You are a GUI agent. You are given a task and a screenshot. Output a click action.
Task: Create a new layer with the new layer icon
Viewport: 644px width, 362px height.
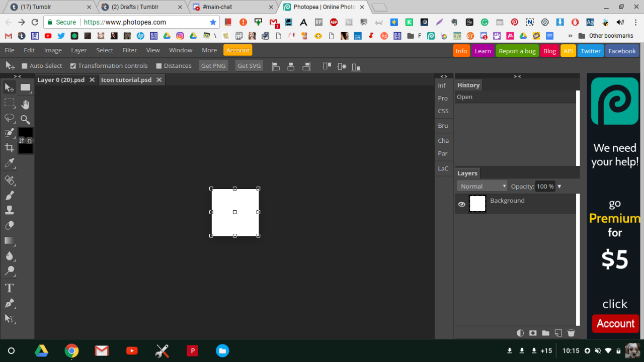coord(558,333)
